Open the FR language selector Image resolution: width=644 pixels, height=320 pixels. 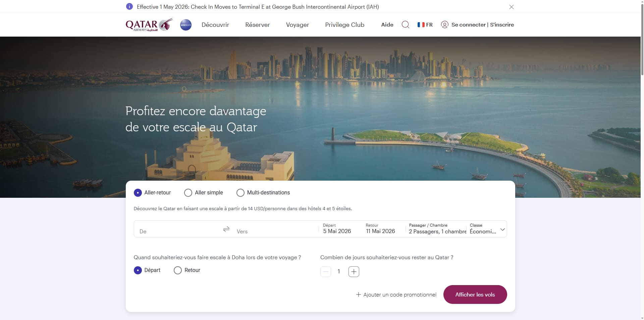(425, 25)
